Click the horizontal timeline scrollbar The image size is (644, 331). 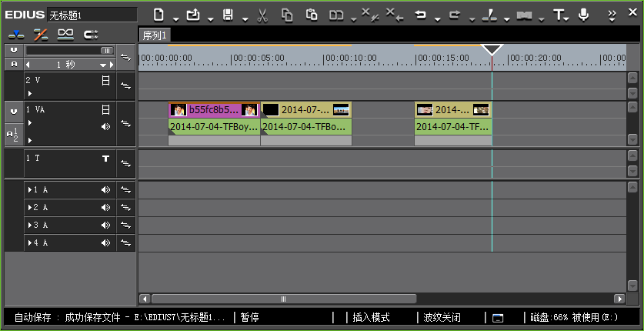click(x=283, y=299)
